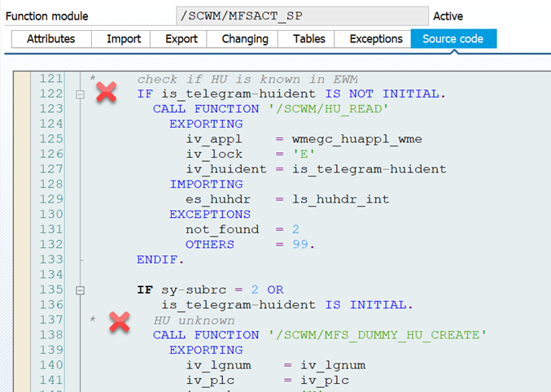This screenshot has height=392, width=551.
Task: Select the Source code tab
Action: click(453, 39)
